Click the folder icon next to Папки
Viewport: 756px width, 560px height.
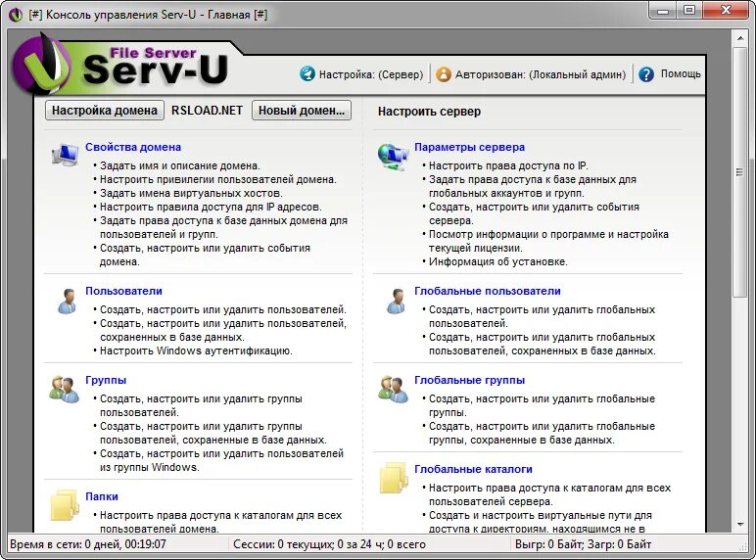tap(65, 504)
